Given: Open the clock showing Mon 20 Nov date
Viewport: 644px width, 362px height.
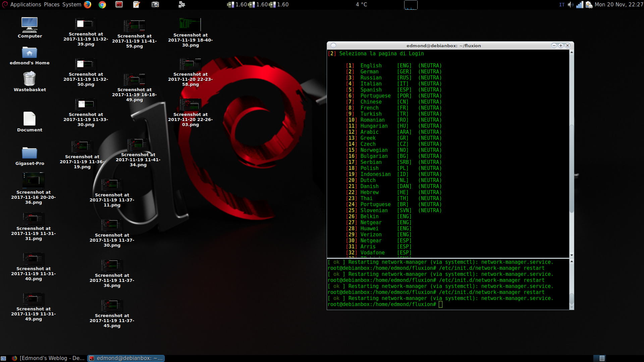Looking at the screenshot, I should [619, 4].
